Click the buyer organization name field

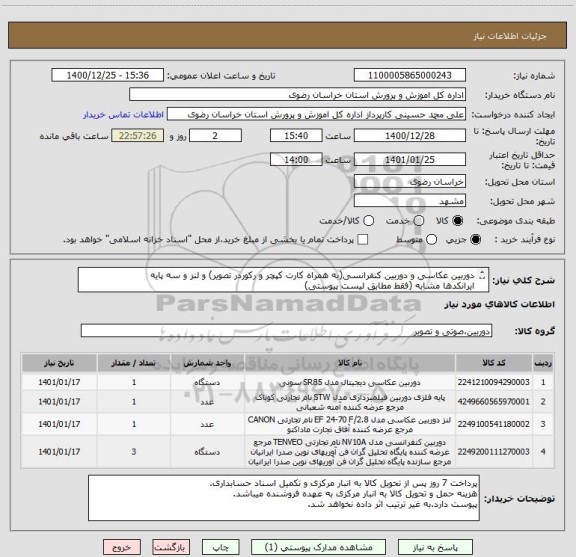[x=298, y=94]
